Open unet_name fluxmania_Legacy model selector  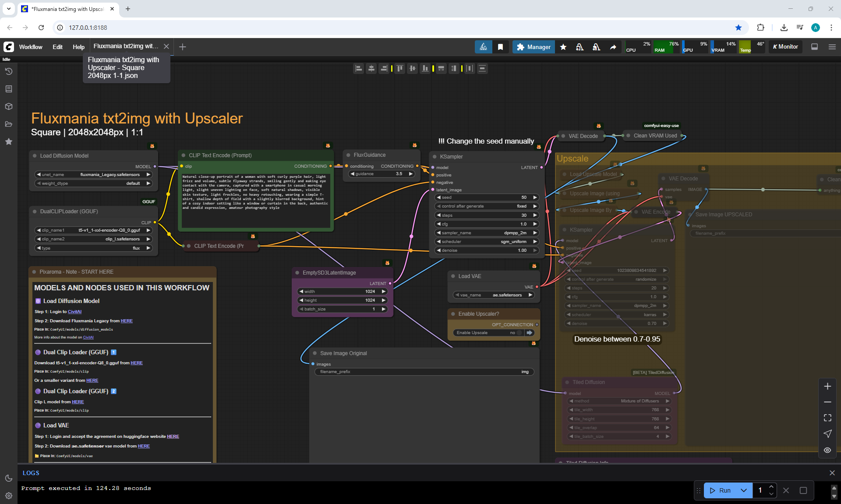(x=94, y=174)
